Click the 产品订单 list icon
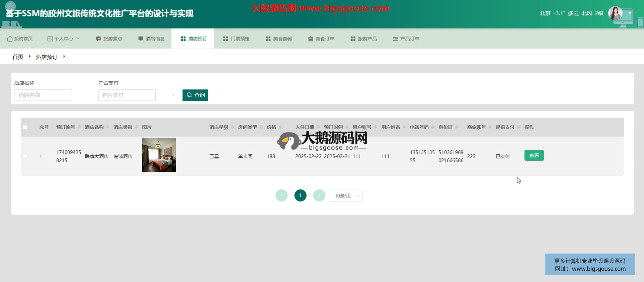This screenshot has width=644, height=282. 395,39
